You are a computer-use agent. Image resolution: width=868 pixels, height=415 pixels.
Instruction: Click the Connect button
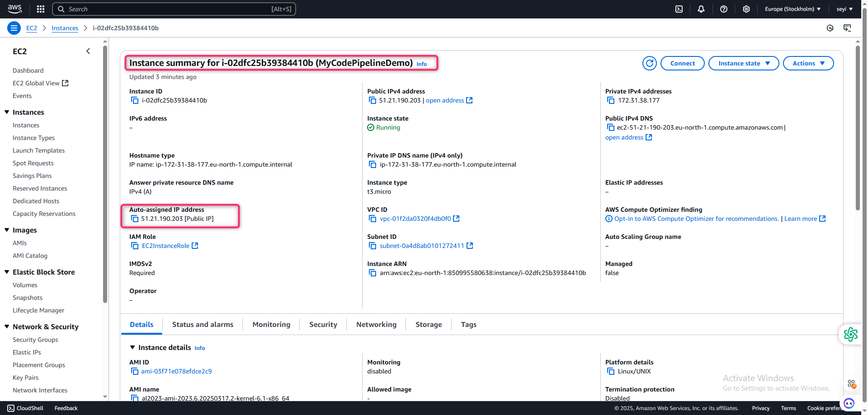click(683, 63)
